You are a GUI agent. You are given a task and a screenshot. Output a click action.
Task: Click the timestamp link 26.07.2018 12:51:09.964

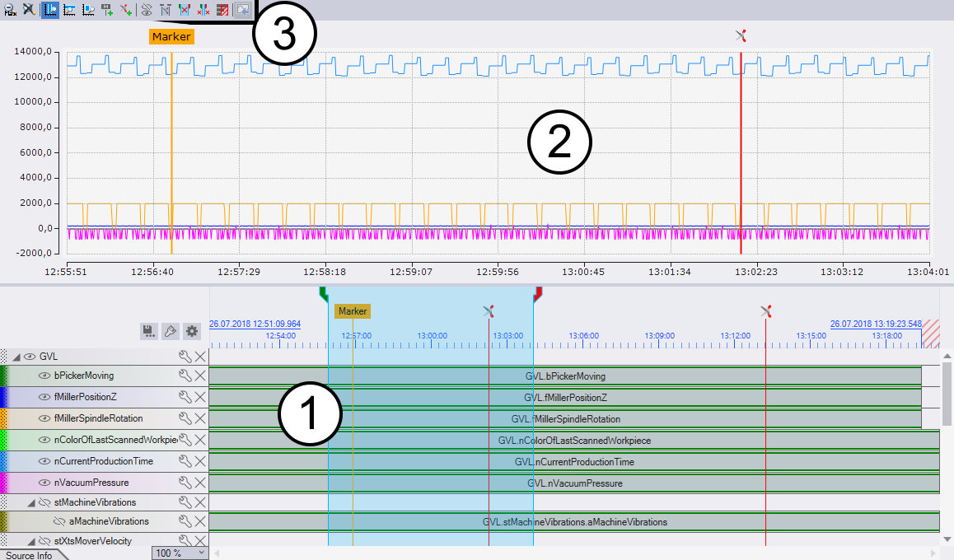pos(255,324)
